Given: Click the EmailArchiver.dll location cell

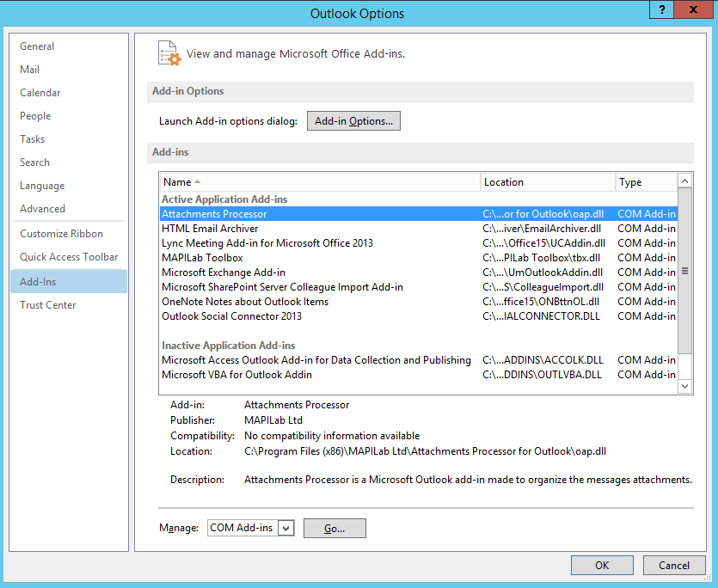Looking at the screenshot, I should [x=542, y=229].
